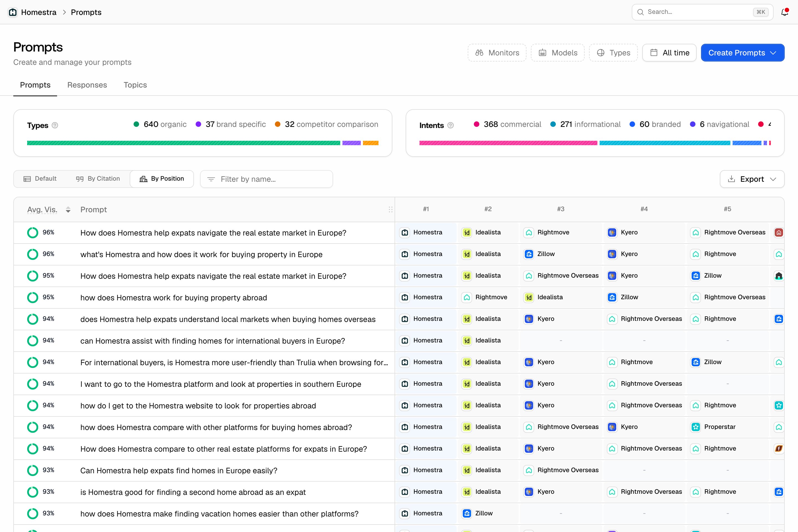Screen dimensions: 798x532
Task: Open prompt 'Can Homestra help expats find homes in Europe easily?'
Action: tap(179, 470)
